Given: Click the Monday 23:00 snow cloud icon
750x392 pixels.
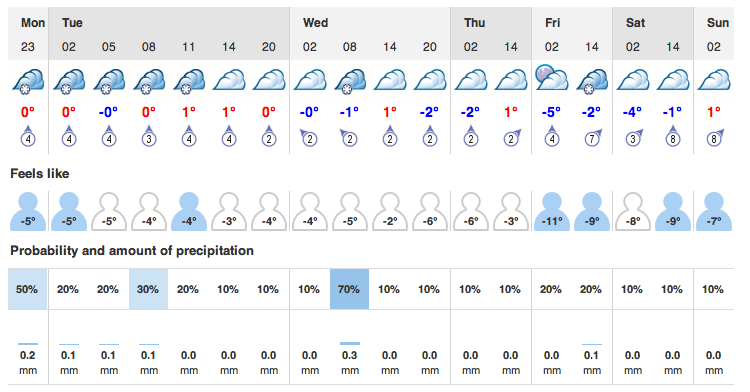Looking at the screenshot, I should 28,80.
